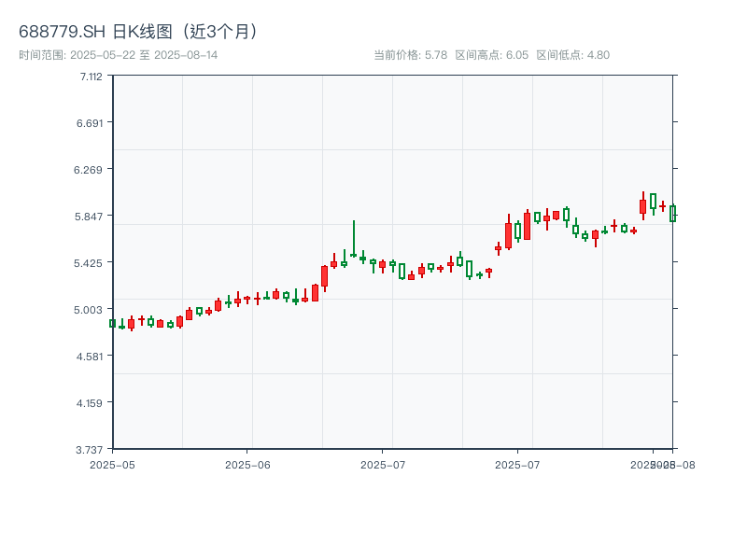Select the 4.159 price axis label
This screenshot has height=560, width=747.
[91, 402]
